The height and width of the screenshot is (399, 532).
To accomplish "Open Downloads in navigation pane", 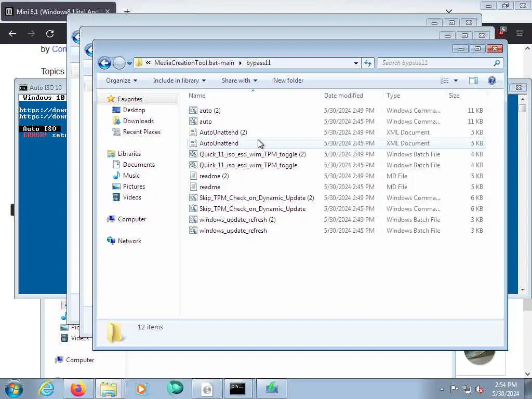I will (138, 121).
